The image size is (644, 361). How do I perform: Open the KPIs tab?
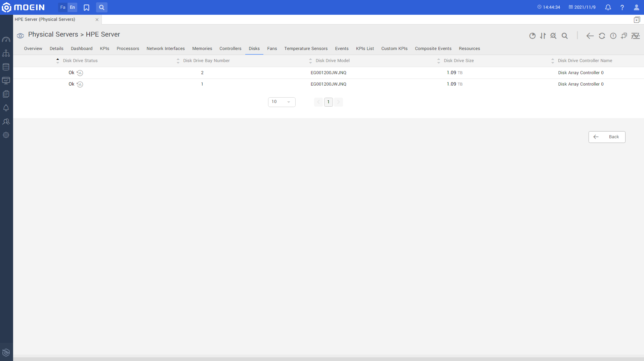[x=104, y=49]
